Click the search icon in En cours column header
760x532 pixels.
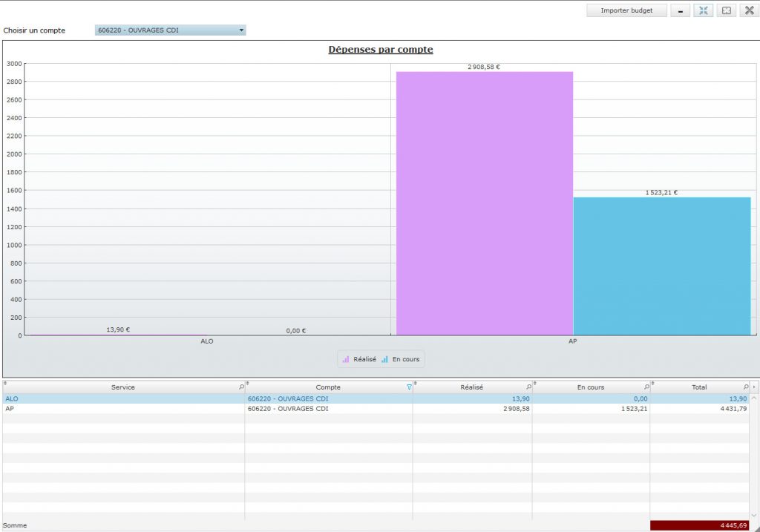[646, 387]
